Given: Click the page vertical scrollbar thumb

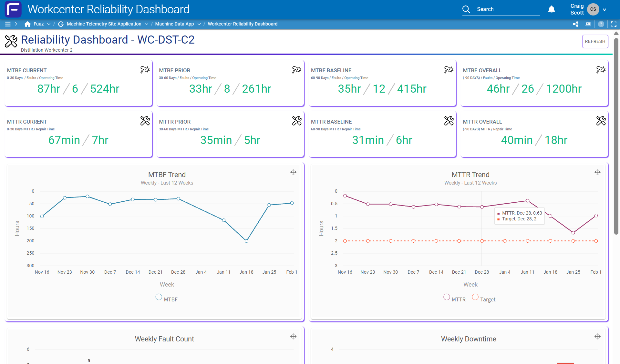Looking at the screenshot, I should click(616, 136).
